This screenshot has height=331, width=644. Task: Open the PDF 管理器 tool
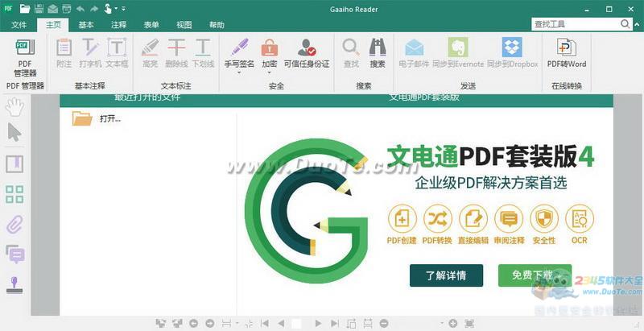(25, 57)
